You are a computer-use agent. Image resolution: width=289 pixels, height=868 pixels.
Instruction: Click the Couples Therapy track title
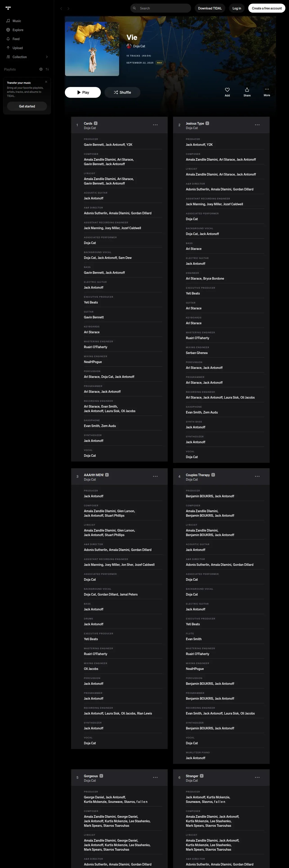[x=198, y=475]
